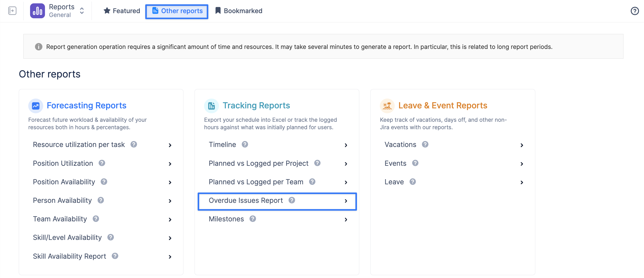644x278 pixels.
Task: Switch to the Bookmarked tab
Action: click(x=239, y=11)
